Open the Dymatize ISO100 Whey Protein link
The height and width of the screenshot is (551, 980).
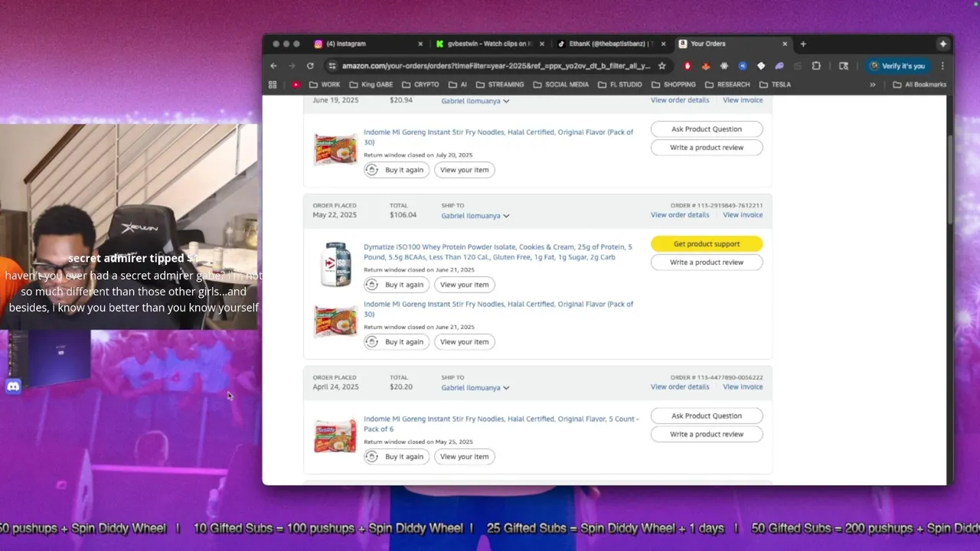click(x=498, y=252)
